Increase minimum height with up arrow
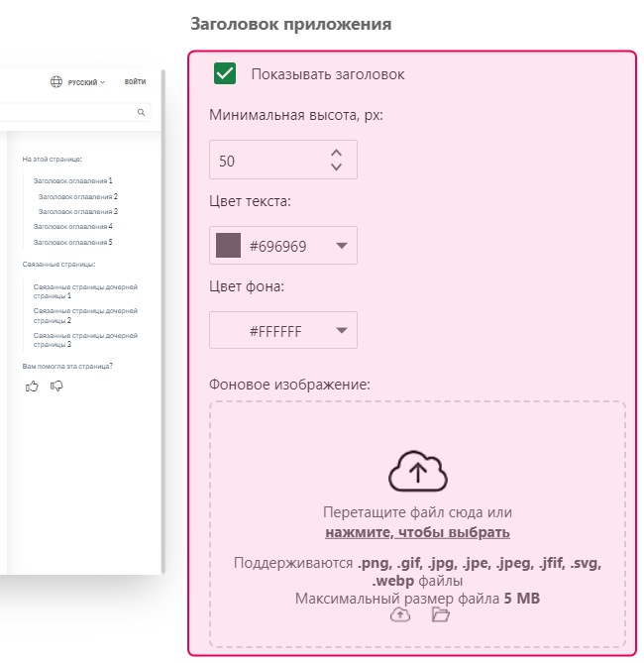This screenshot has width=644, height=663. tap(336, 153)
